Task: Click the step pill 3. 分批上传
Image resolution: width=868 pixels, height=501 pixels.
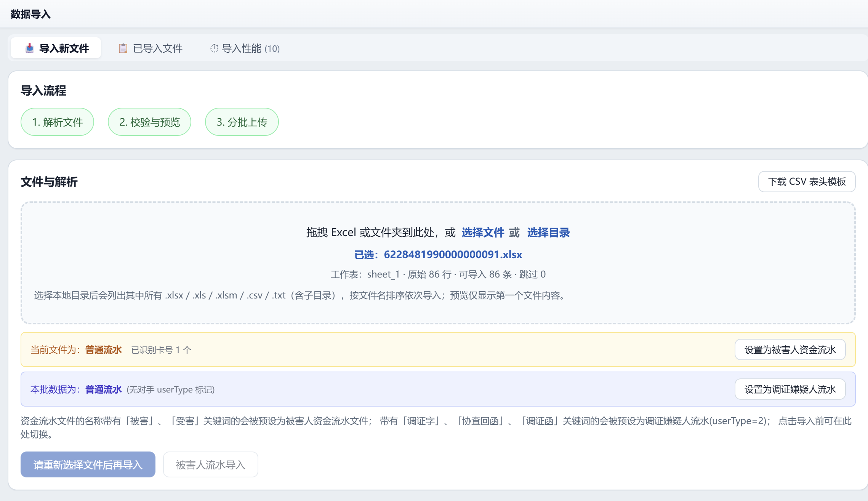Action: [242, 122]
